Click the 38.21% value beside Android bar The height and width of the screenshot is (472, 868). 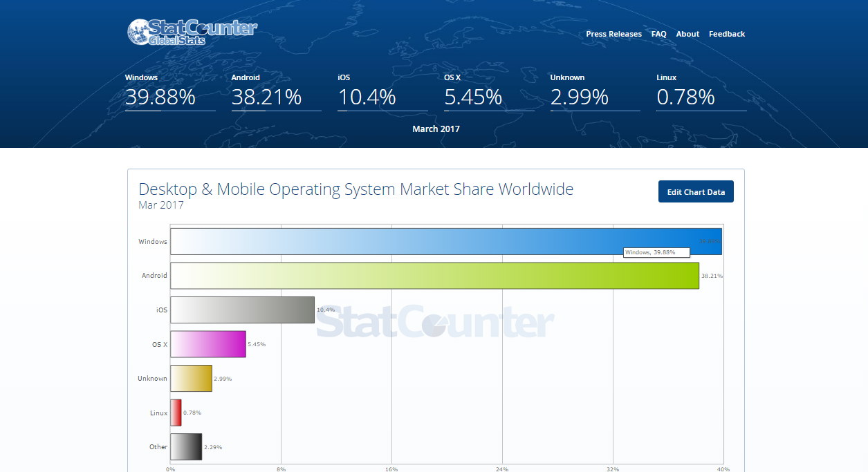click(712, 276)
